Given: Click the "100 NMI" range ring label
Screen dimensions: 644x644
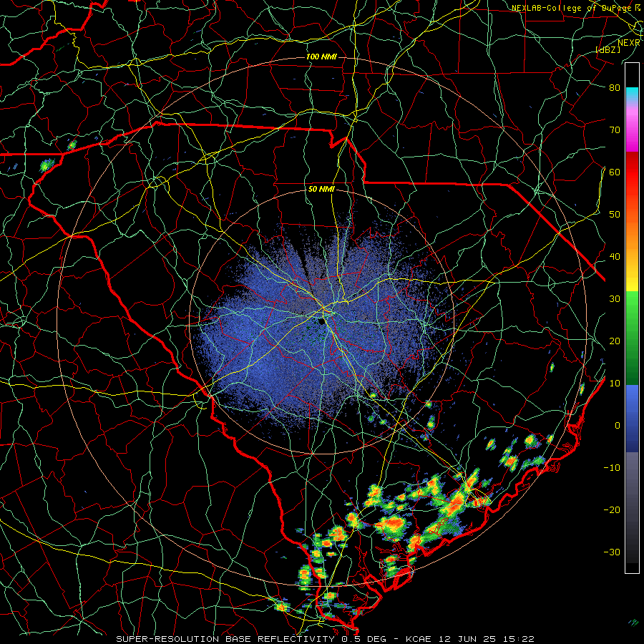Looking at the screenshot, I should coord(321,57).
